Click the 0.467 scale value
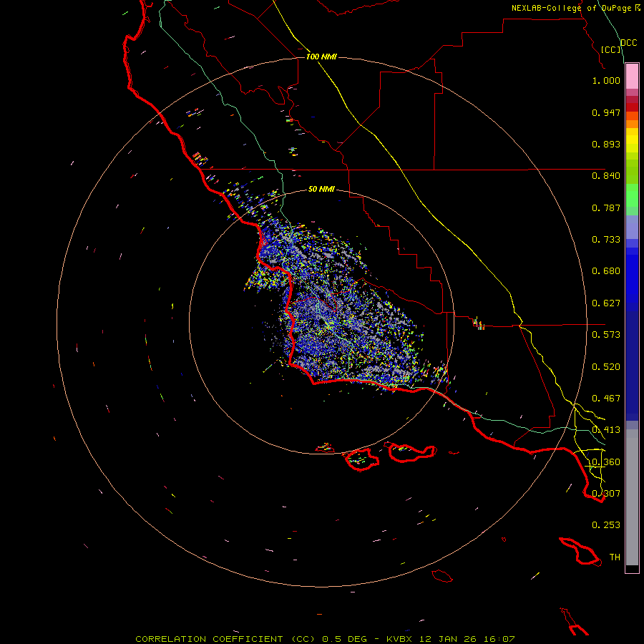Viewport: 644px width, 644px height. coord(606,399)
